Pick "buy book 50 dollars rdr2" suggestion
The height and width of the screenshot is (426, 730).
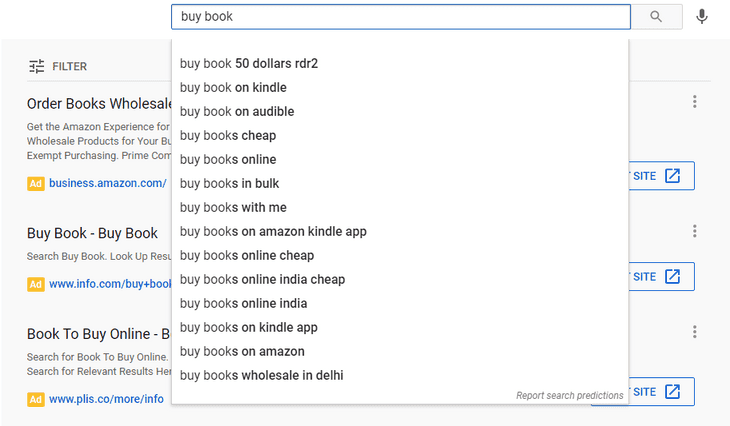click(249, 64)
